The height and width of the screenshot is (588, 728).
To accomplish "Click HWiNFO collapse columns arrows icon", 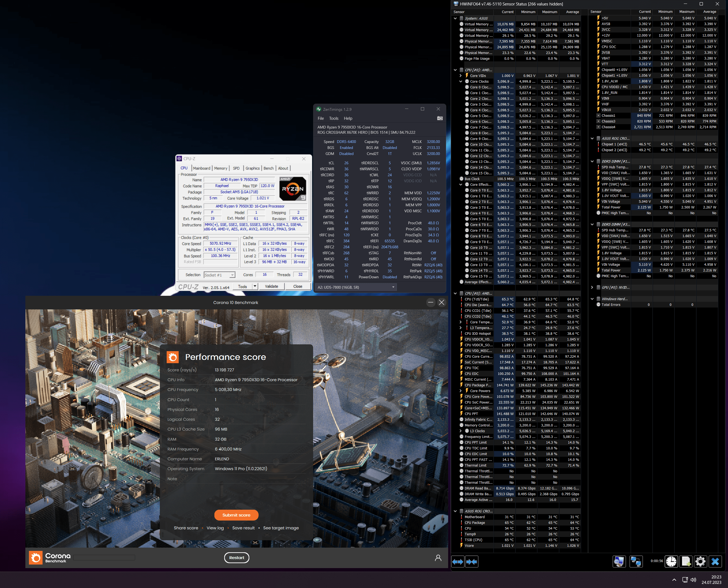I will click(472, 562).
